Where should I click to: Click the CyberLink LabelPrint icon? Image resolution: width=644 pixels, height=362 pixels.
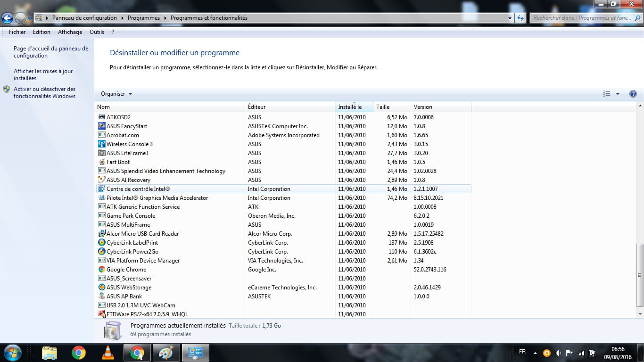pyautogui.click(x=101, y=242)
